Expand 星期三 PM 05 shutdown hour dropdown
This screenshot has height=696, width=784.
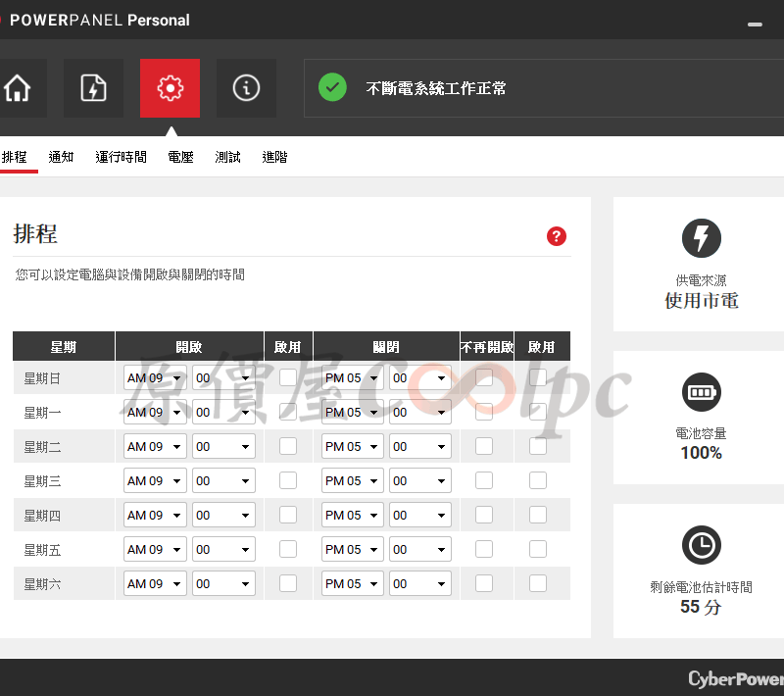click(x=353, y=480)
